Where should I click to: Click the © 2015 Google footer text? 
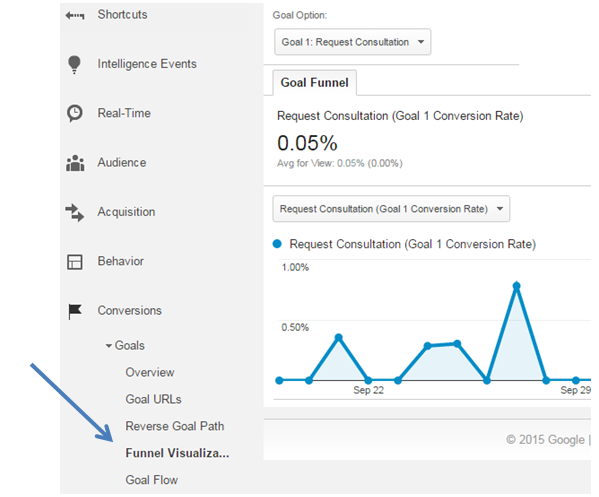[546, 440]
